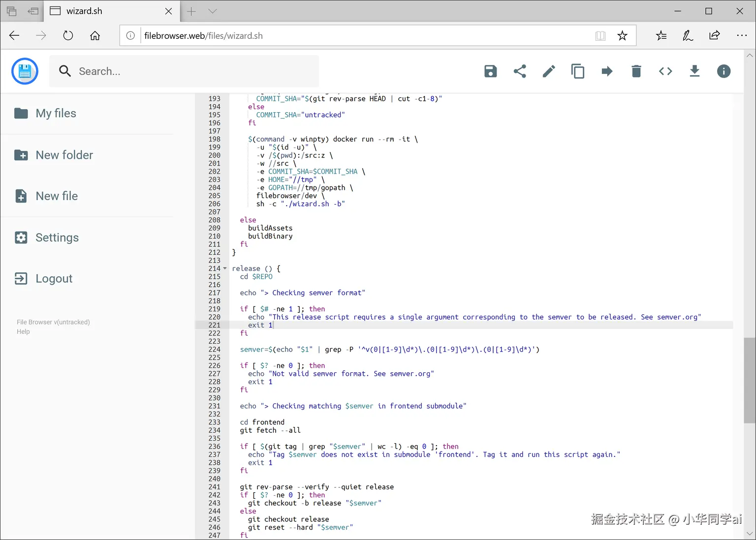Viewport: 756px width, 540px height.
Task: View site information icon in address bar
Action: click(x=130, y=35)
